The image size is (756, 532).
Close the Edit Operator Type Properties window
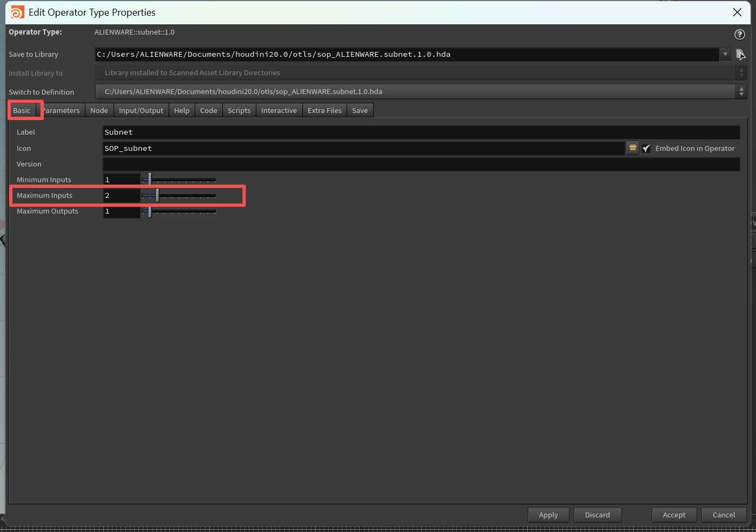[737, 12]
